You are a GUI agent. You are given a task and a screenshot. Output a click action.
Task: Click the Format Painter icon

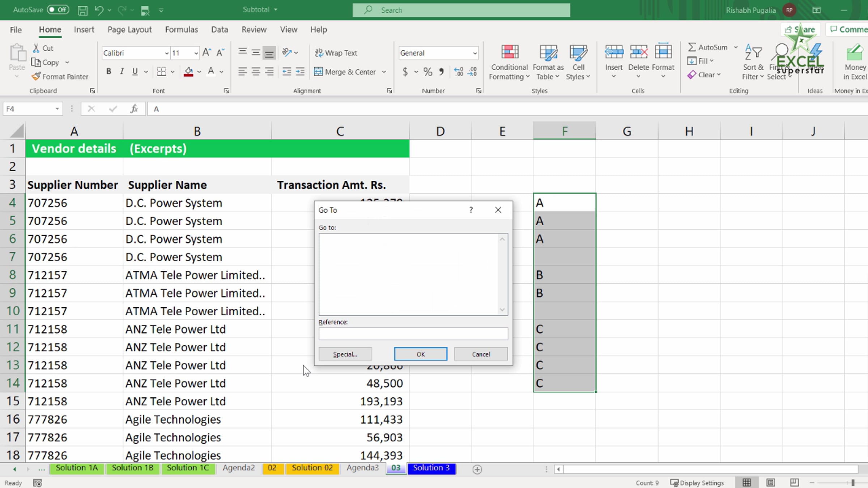point(36,76)
